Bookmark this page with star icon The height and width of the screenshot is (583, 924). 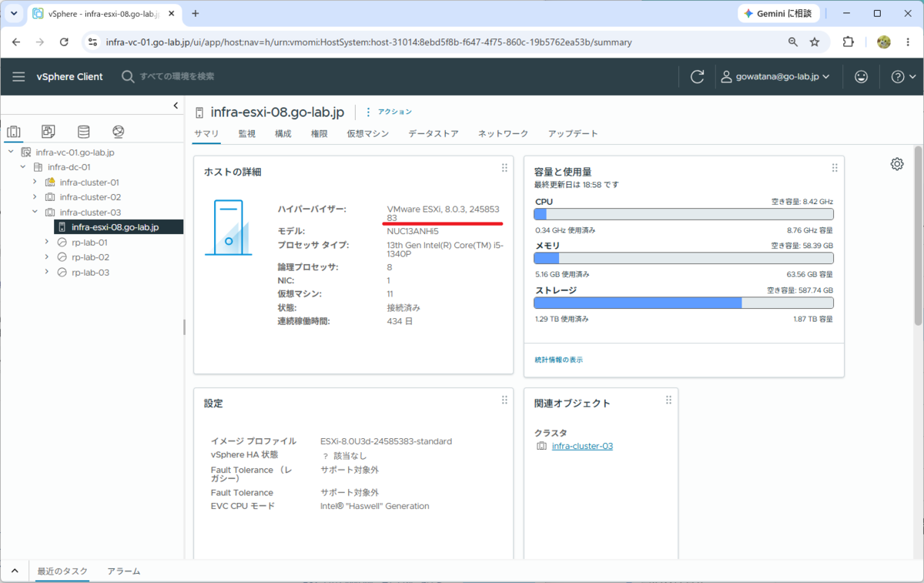[x=815, y=42]
